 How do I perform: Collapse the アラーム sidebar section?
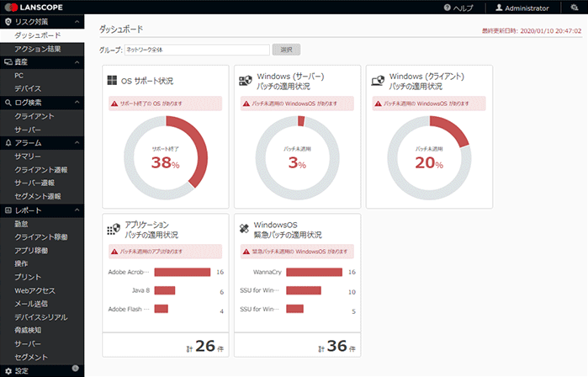point(77,142)
